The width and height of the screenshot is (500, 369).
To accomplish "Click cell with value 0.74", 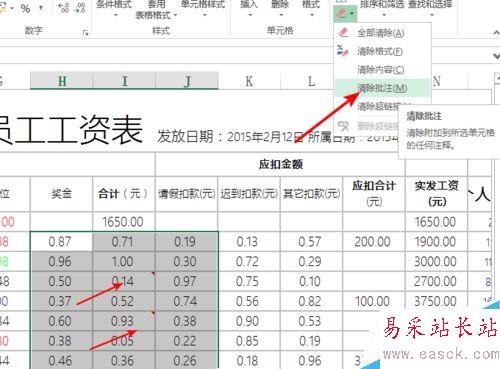I will point(187,301).
